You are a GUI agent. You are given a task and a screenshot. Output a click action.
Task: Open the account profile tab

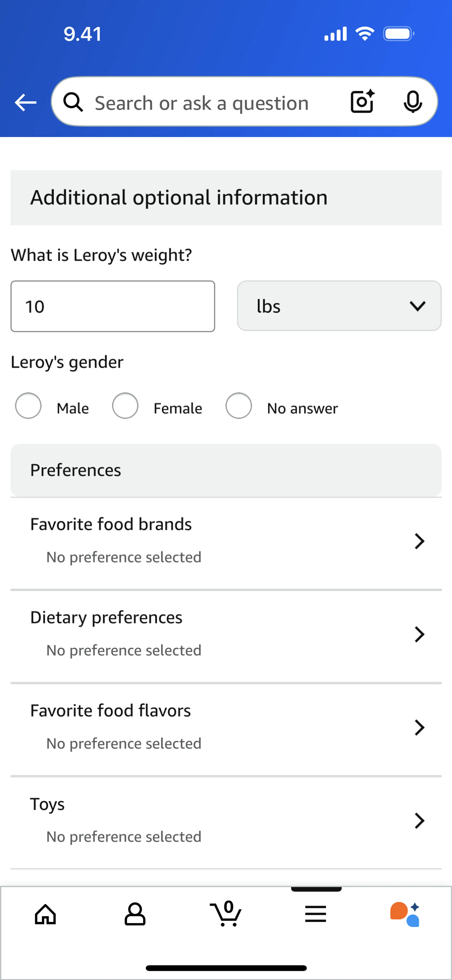click(135, 914)
